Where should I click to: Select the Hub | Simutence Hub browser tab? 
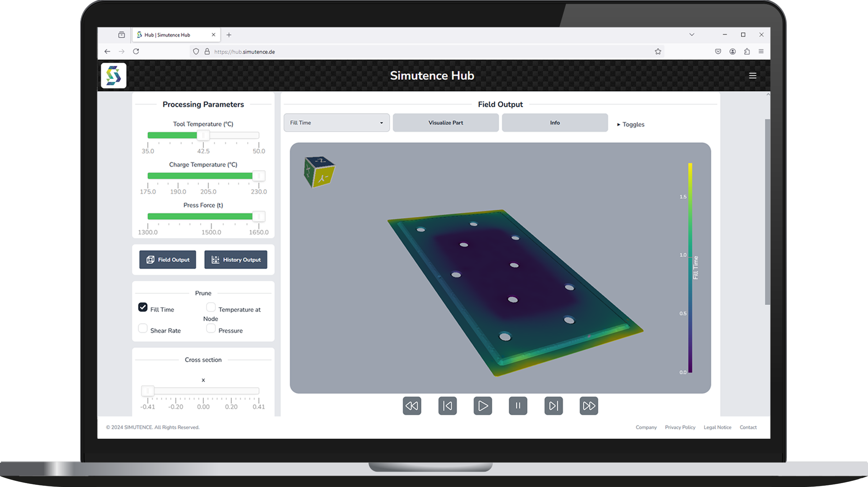tap(176, 35)
